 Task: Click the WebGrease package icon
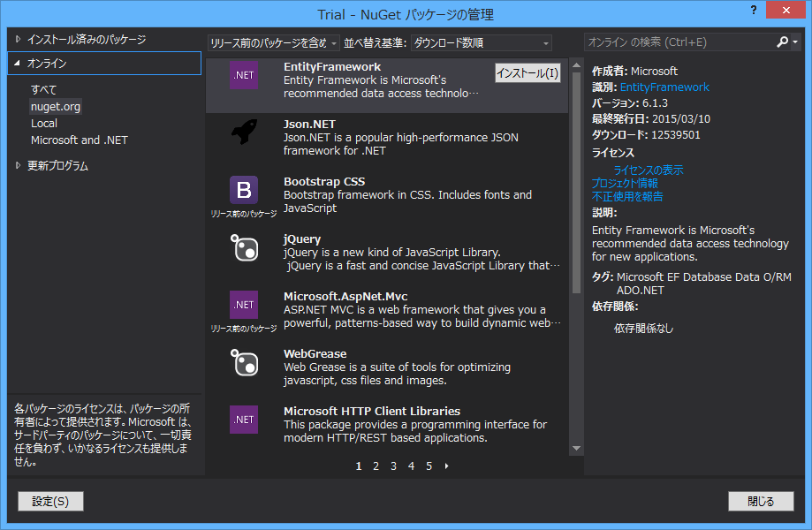243,364
